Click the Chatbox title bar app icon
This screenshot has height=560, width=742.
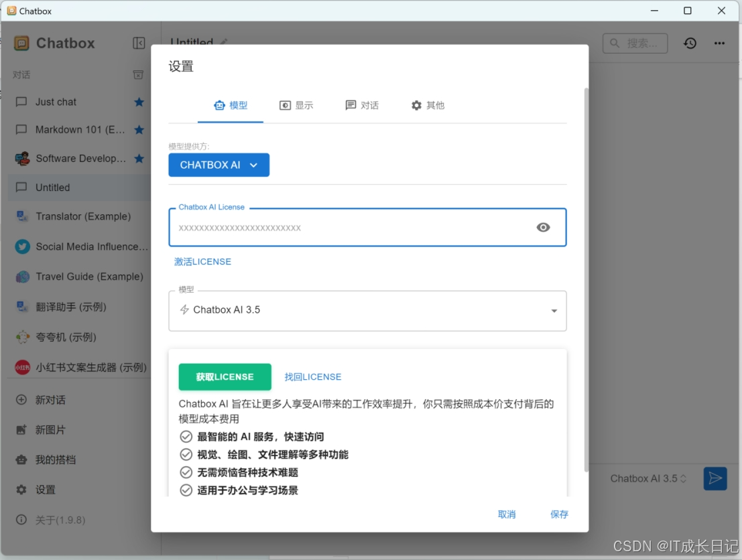point(11,11)
